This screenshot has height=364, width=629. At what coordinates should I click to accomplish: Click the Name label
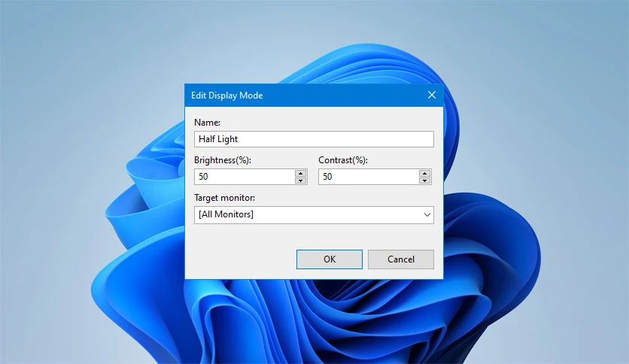tap(207, 123)
